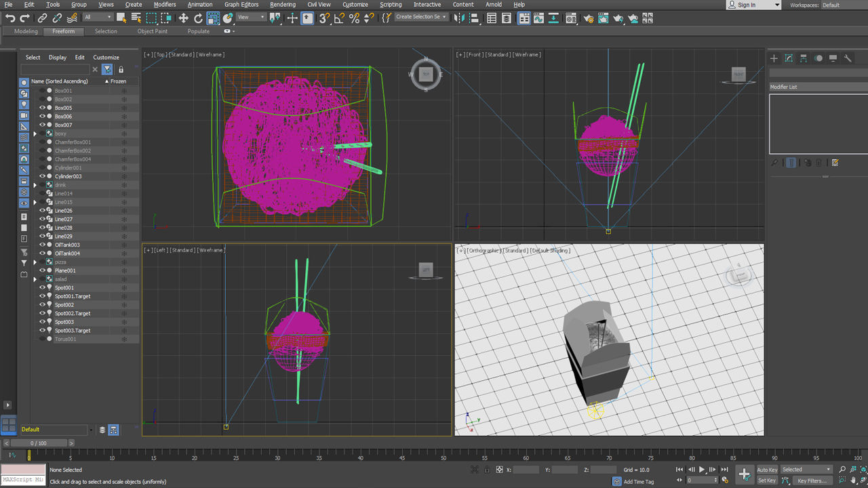Screen dimensions: 868x488
Task: Open the Modify command panel tab
Action: click(x=789, y=58)
